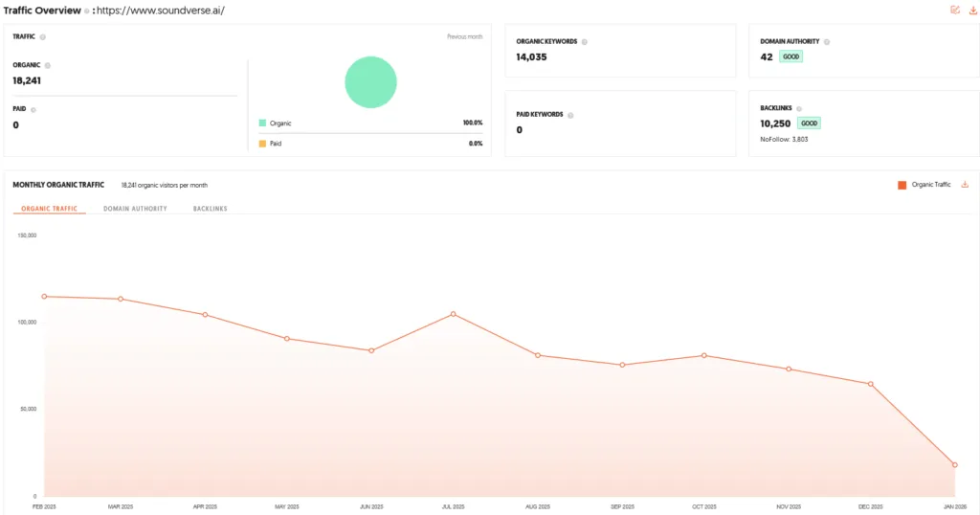Select the APR 2025 data point
980x515 pixels.
[x=205, y=315]
